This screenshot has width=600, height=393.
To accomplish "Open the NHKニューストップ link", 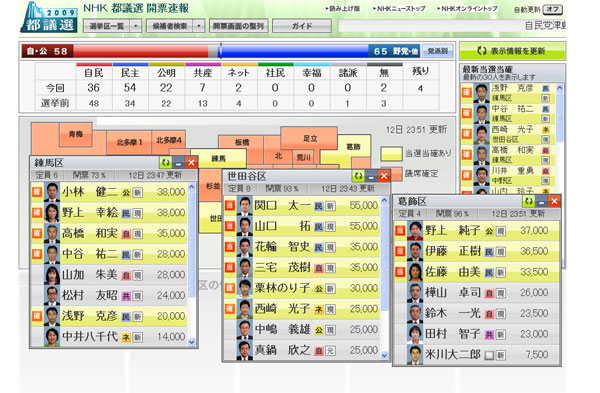I will point(399,8).
